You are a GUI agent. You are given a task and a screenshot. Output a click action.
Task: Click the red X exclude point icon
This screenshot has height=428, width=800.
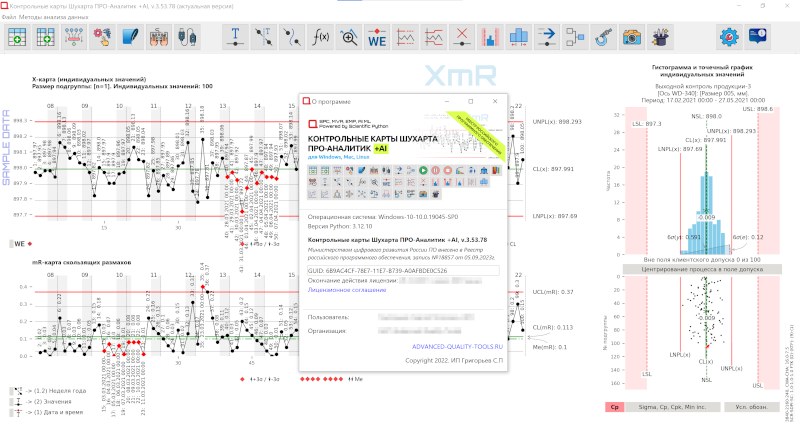pos(462,37)
